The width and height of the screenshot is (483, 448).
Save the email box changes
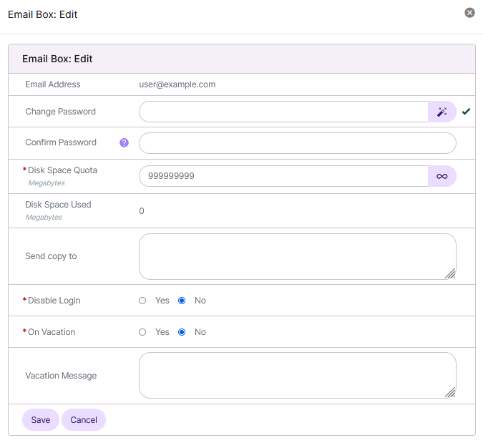point(41,419)
